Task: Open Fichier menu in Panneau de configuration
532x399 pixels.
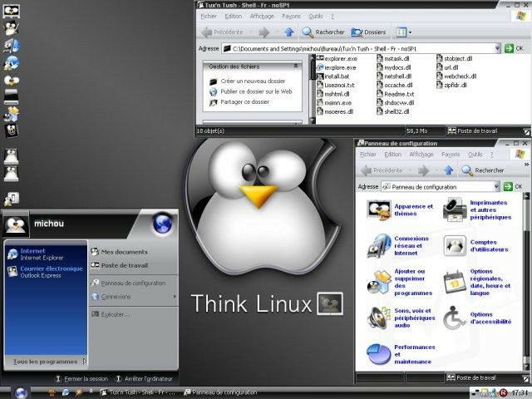Action: [367, 155]
